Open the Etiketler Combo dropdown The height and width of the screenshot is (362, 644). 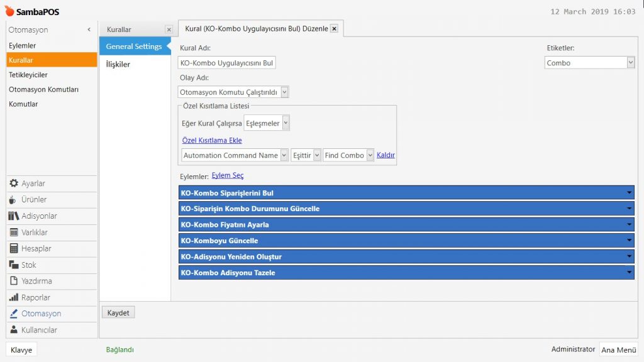[630, 63]
